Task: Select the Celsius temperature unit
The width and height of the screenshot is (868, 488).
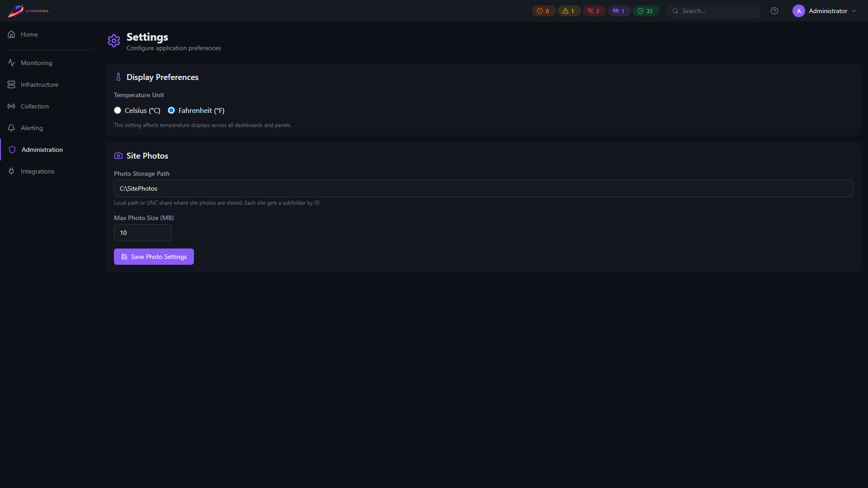Action: pyautogui.click(x=118, y=110)
